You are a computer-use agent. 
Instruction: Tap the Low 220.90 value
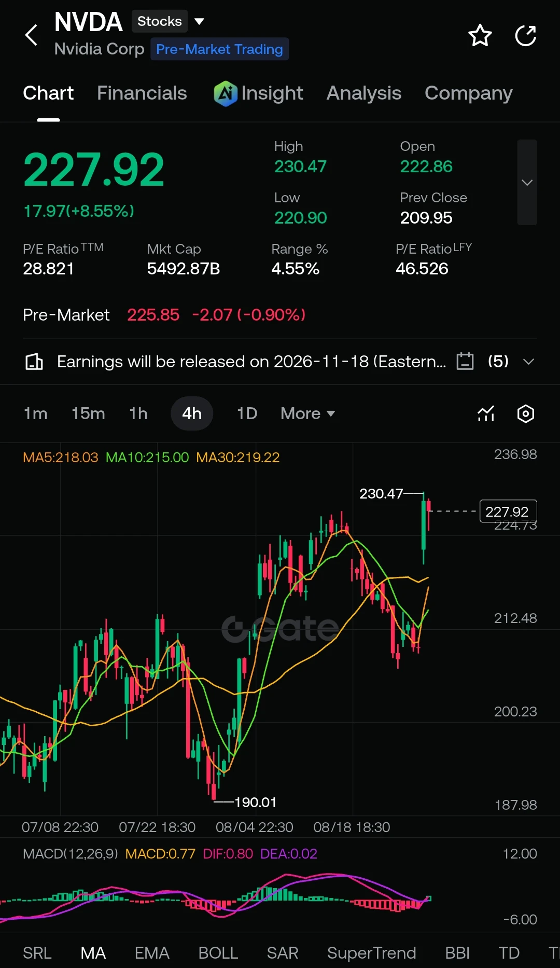point(300,218)
